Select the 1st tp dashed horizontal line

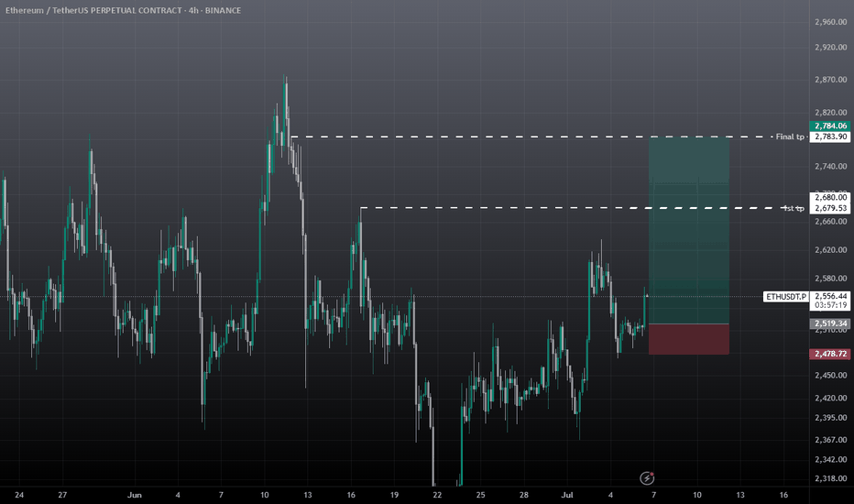coord(572,208)
